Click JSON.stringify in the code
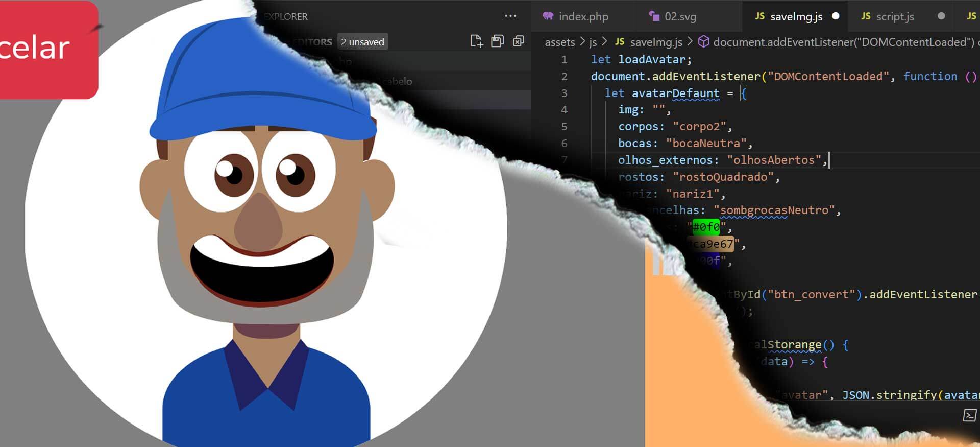This screenshot has width=980, height=447. tap(889, 395)
